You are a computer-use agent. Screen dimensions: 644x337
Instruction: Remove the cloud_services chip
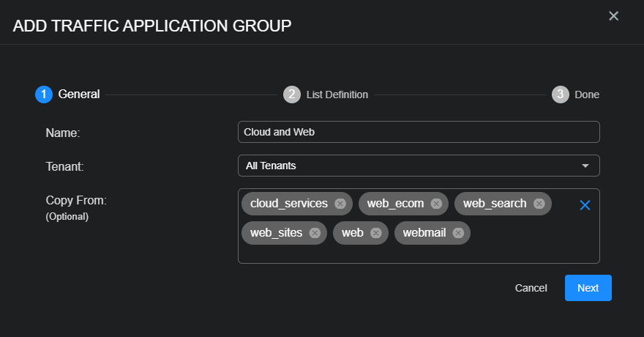pyautogui.click(x=340, y=204)
